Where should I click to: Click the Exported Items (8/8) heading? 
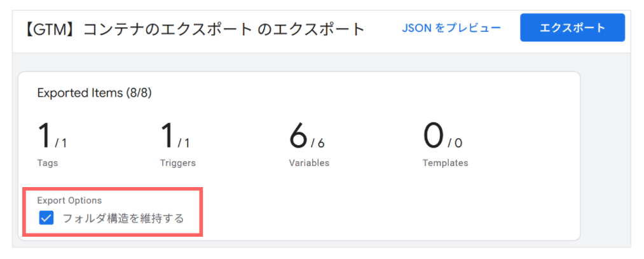[95, 94]
